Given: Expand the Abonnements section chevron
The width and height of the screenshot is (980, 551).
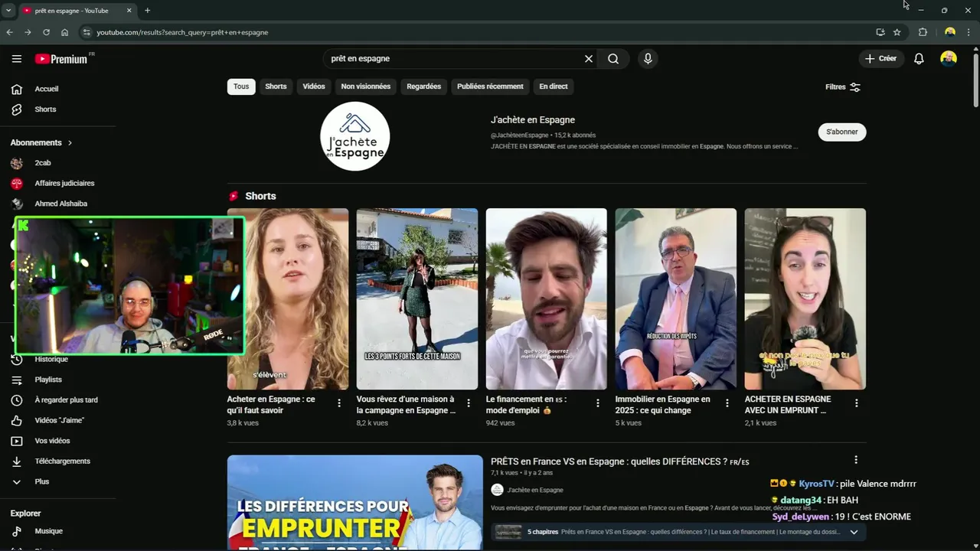Looking at the screenshot, I should [70, 143].
